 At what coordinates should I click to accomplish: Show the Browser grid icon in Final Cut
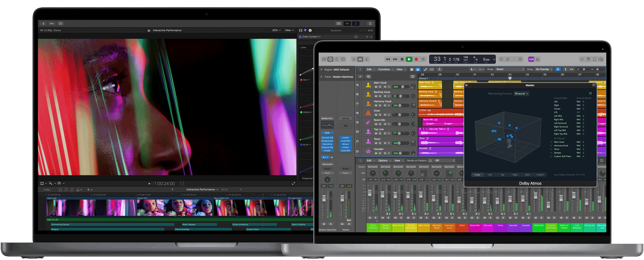(339, 24)
